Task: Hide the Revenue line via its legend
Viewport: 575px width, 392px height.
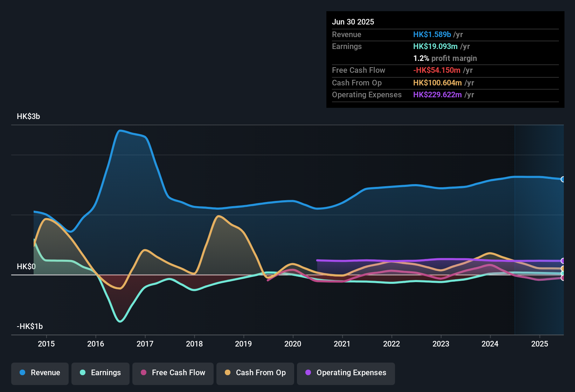Action: 22,373
